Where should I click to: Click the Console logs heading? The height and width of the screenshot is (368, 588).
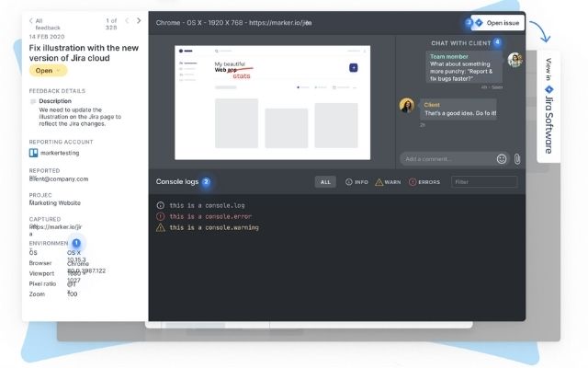click(x=177, y=182)
